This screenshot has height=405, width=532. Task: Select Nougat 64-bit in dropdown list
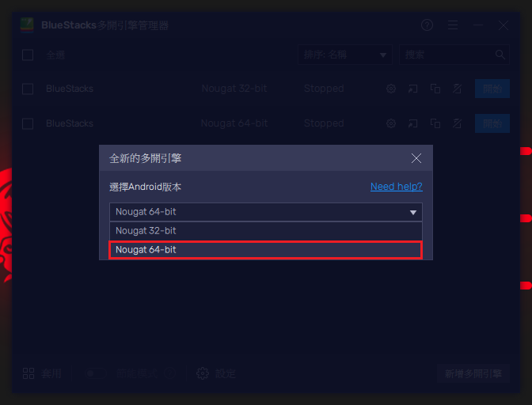(265, 250)
